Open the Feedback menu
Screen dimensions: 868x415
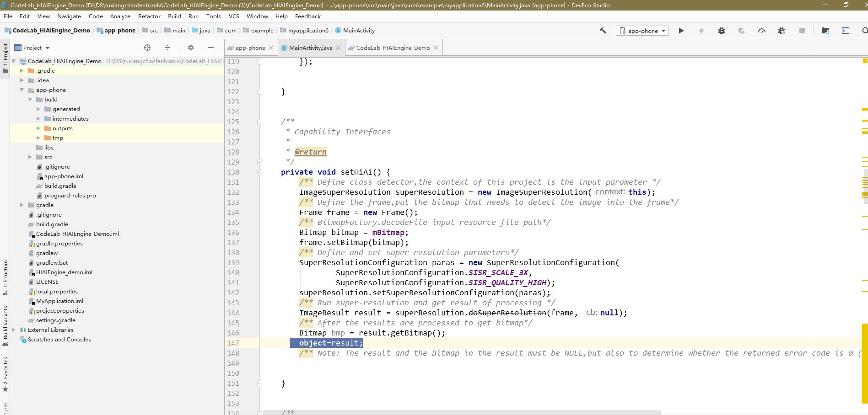[x=308, y=16]
